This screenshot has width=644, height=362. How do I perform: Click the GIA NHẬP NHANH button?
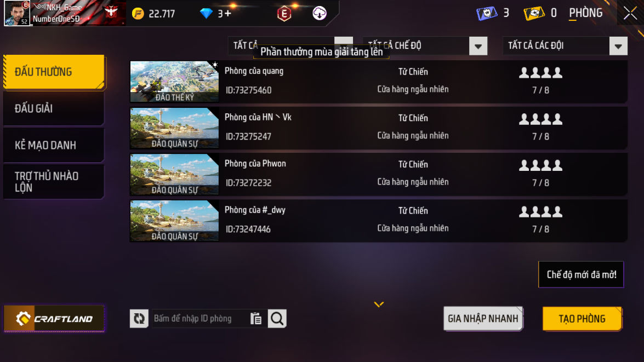click(483, 319)
